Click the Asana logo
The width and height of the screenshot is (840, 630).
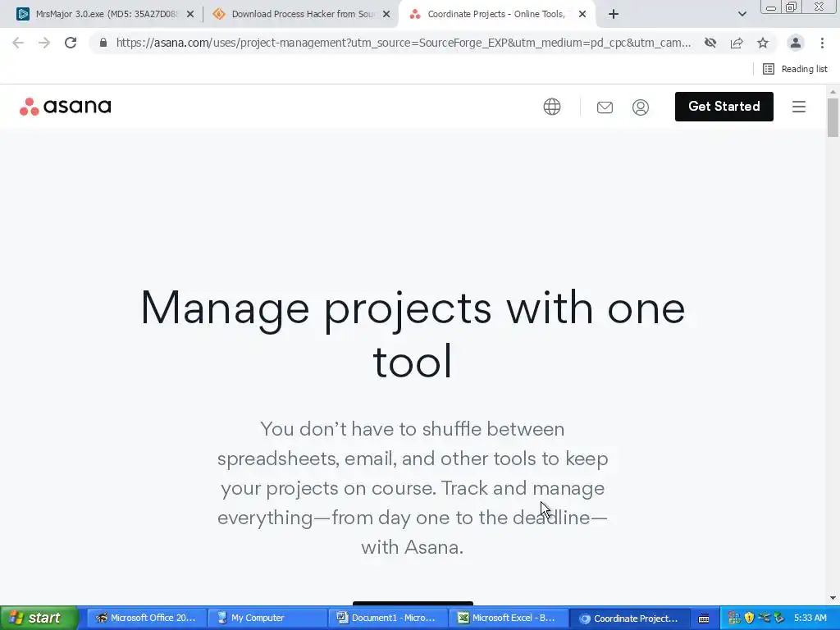tap(66, 106)
